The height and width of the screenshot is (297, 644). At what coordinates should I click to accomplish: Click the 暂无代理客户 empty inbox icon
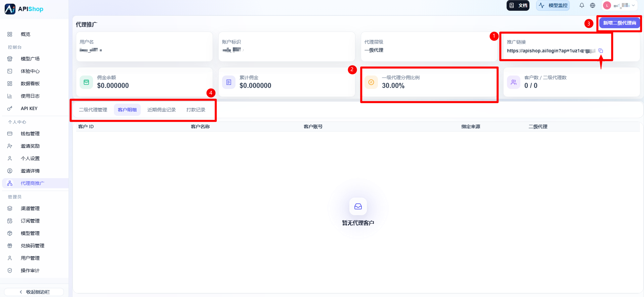click(358, 206)
